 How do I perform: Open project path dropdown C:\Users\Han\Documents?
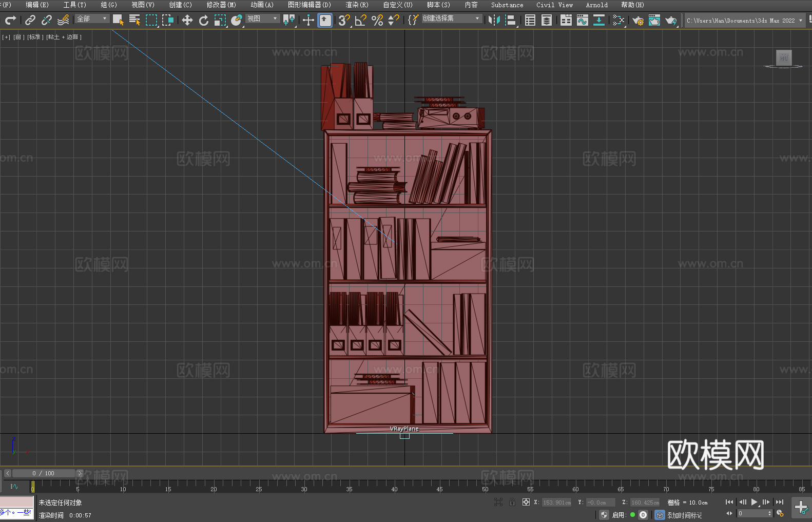point(745,21)
